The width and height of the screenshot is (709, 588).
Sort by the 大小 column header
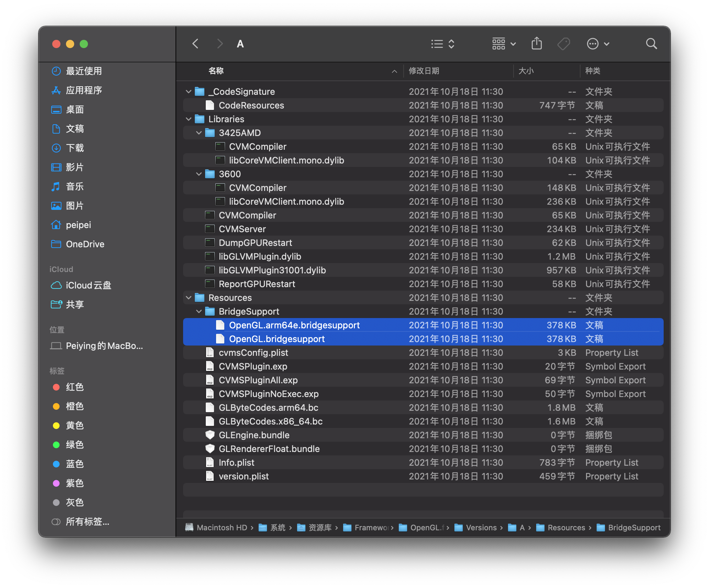click(526, 71)
